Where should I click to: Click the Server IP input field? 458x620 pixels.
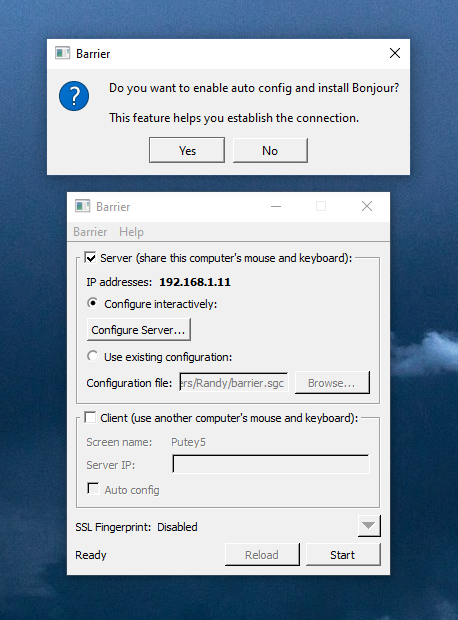271,464
